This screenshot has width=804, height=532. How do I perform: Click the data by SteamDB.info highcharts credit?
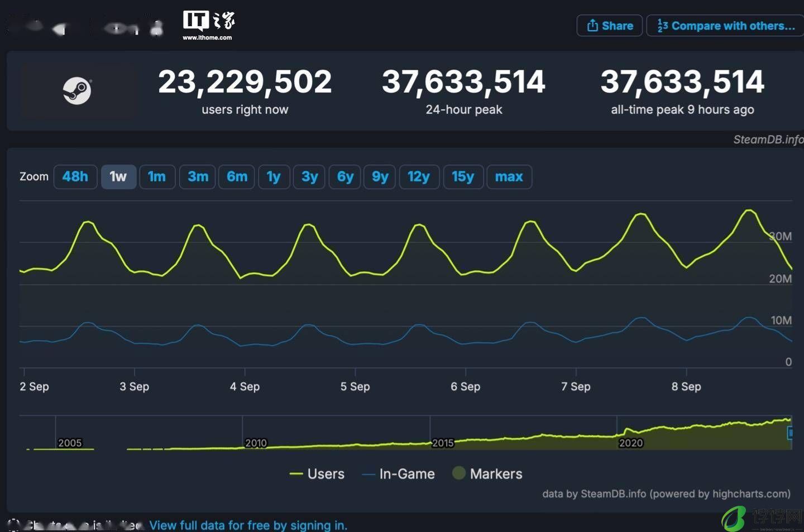pos(666,494)
